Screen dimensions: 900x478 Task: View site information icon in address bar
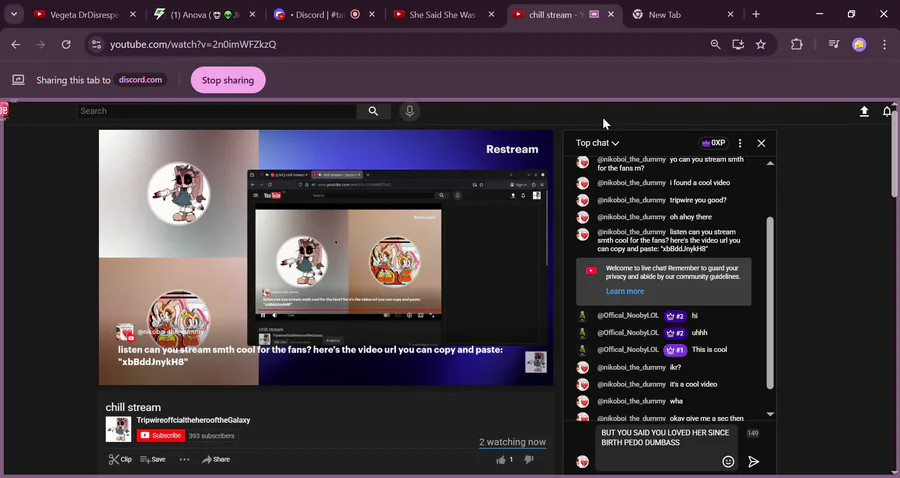click(x=96, y=44)
